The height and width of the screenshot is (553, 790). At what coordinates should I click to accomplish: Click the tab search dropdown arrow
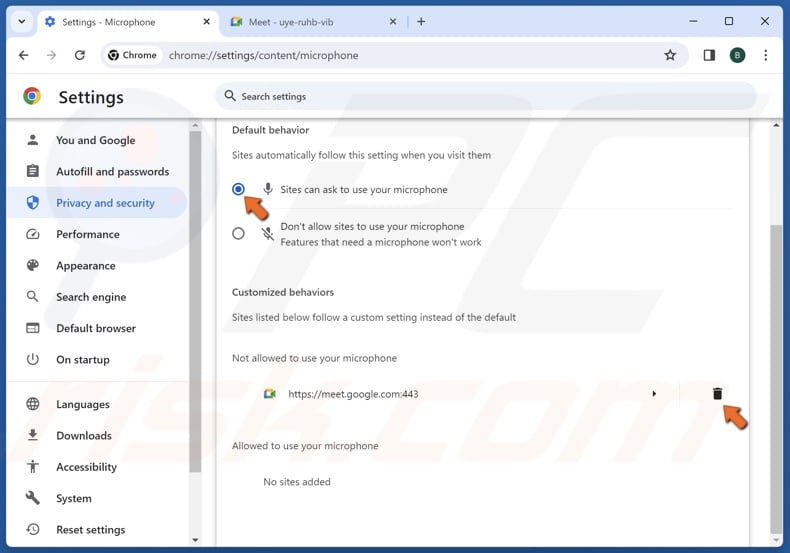point(22,22)
